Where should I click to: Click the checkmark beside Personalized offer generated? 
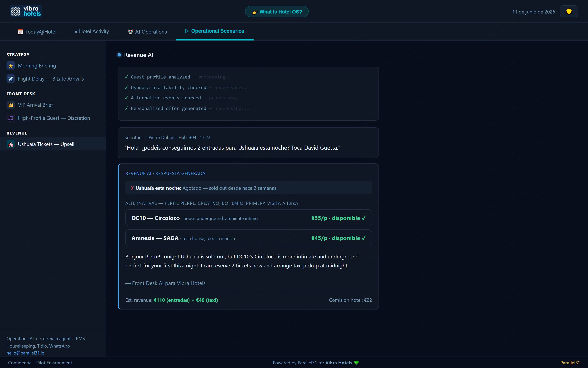tap(126, 108)
